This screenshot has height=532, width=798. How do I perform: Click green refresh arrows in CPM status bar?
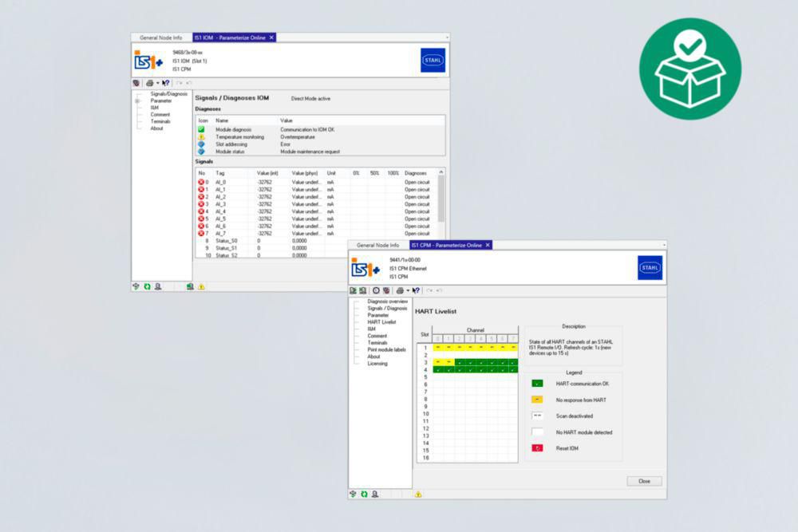(365, 494)
